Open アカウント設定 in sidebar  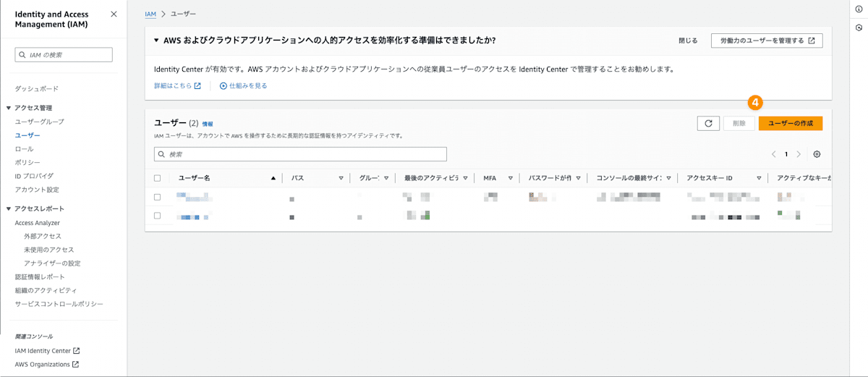pos(37,190)
